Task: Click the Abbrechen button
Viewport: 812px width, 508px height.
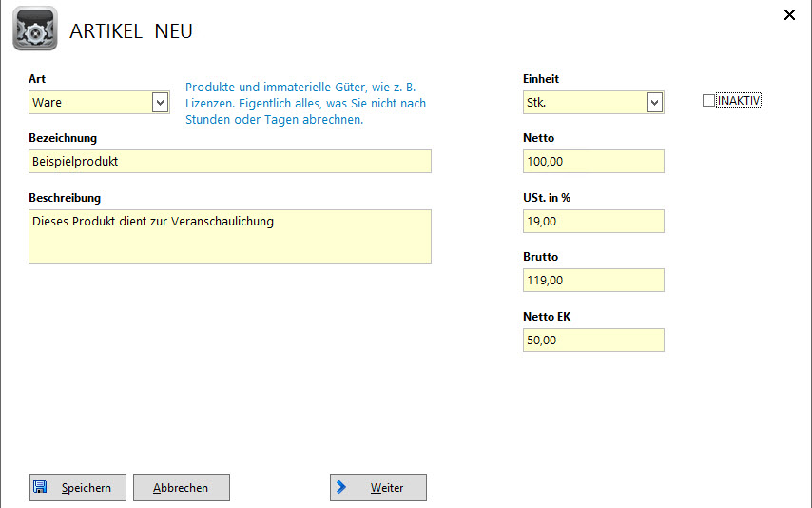Action: (x=182, y=488)
